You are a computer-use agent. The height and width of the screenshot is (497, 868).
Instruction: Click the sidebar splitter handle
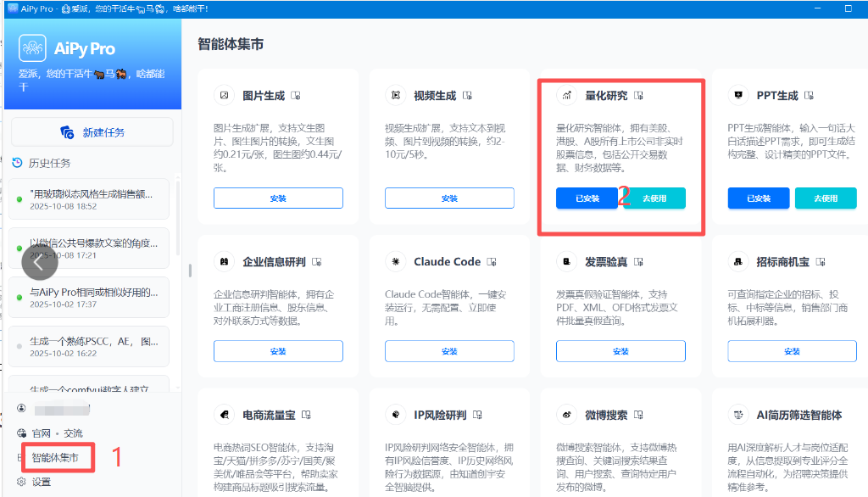[x=190, y=271]
